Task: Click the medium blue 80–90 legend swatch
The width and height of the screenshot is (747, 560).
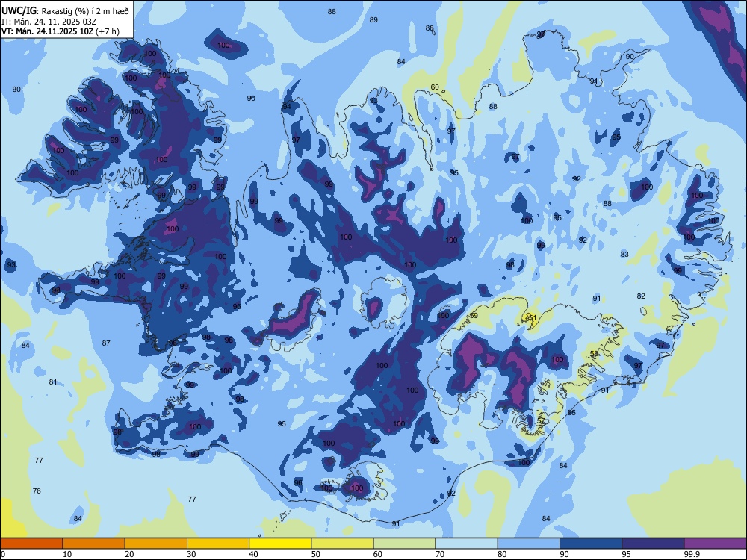Action: (x=529, y=544)
